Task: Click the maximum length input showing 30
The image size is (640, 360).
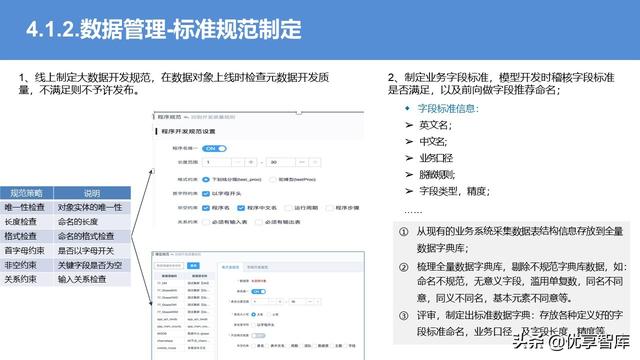Action: (x=280, y=162)
